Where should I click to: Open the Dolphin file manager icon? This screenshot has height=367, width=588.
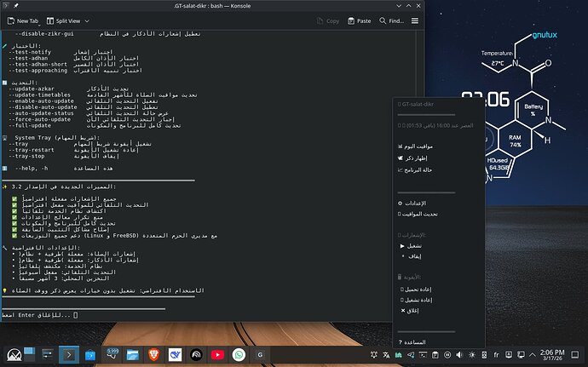133,354
